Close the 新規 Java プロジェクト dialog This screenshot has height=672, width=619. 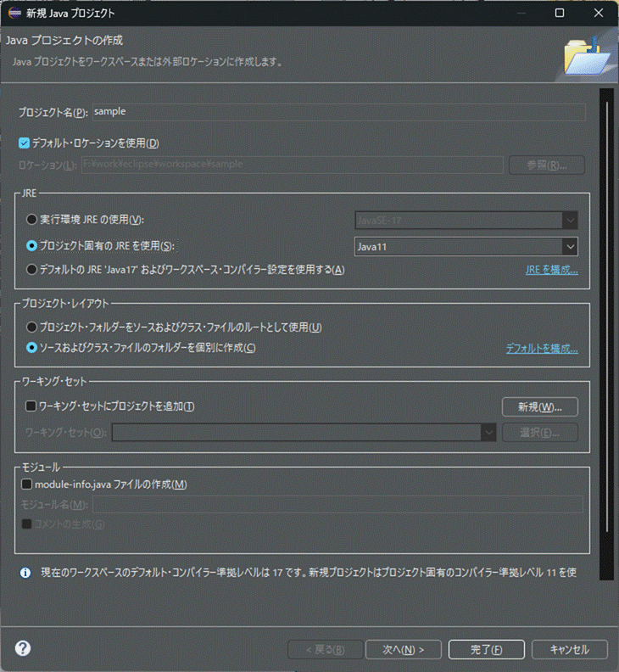click(599, 13)
